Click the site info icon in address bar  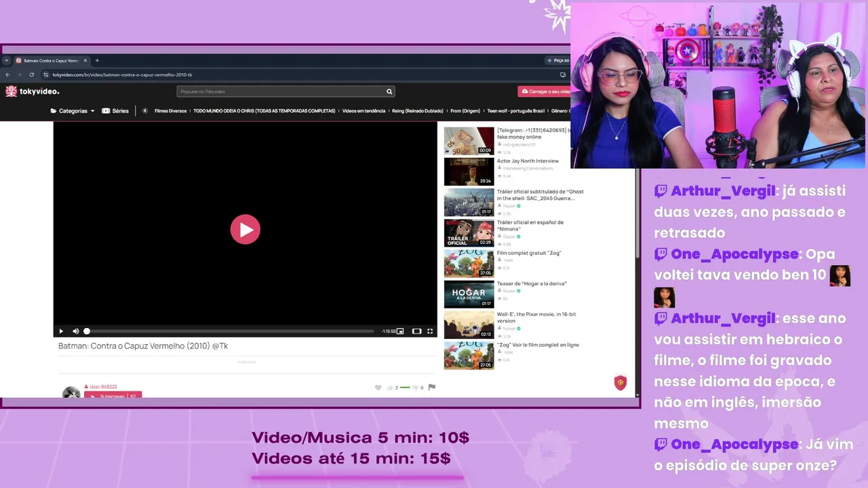click(46, 75)
